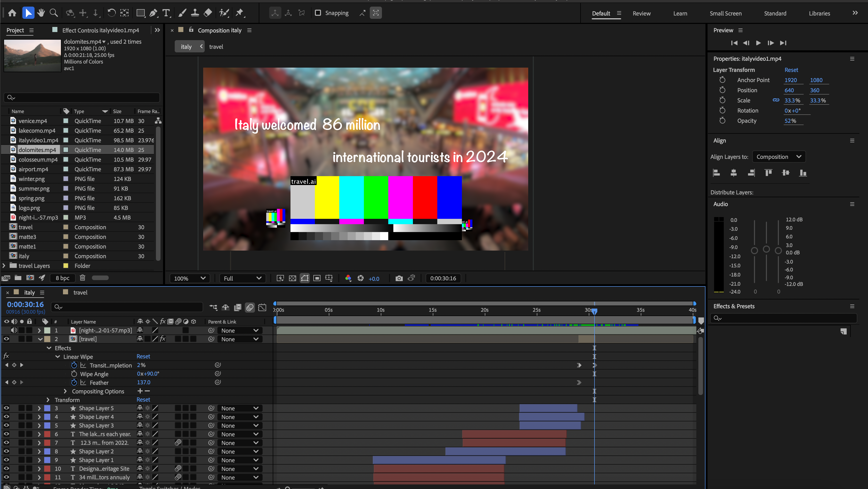868x489 pixels.
Task: Select the Puppet Pin tool
Action: coord(239,13)
